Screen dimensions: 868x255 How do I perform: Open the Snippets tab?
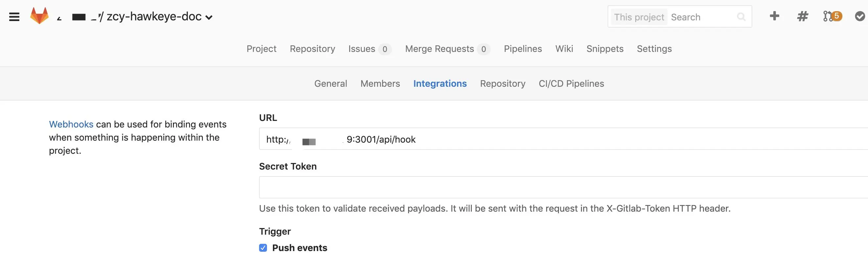[x=605, y=49]
